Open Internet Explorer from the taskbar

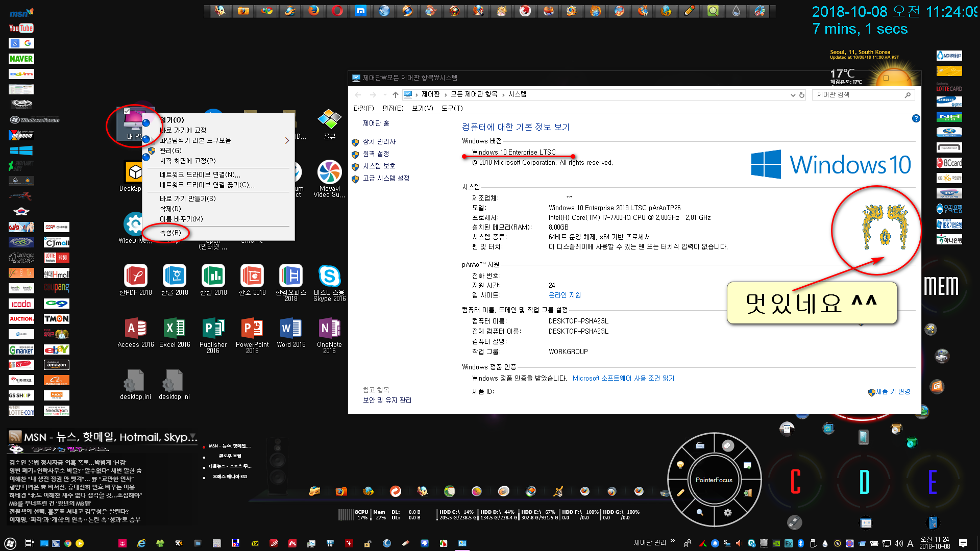(x=141, y=543)
